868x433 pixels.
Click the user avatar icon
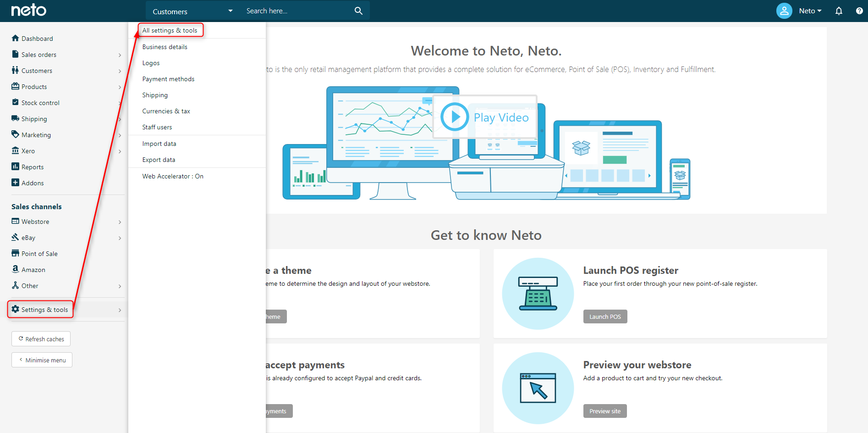tap(784, 11)
